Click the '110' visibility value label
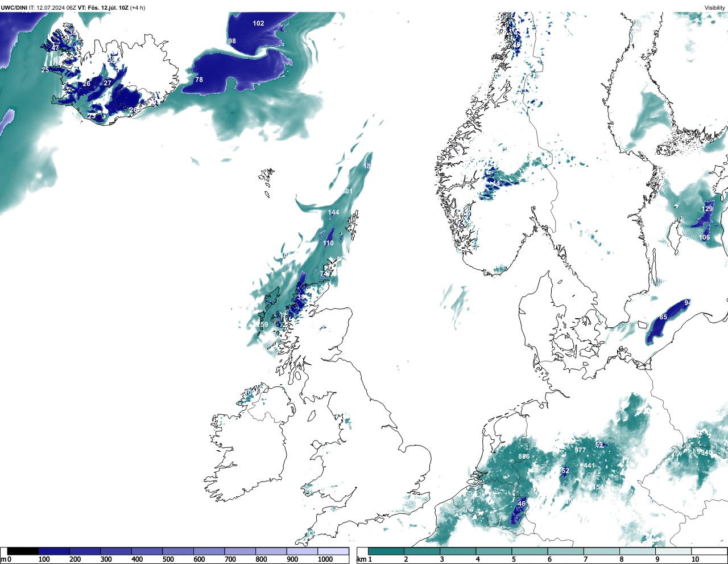The width and height of the screenshot is (728, 564). coord(328,243)
